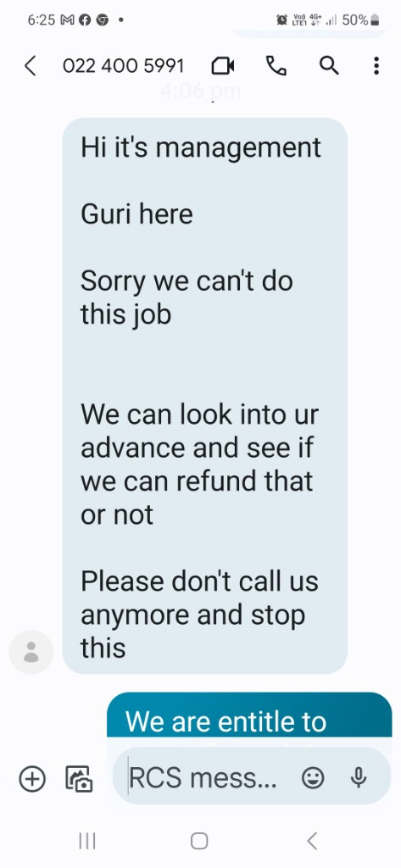
Task: Tap the system Back button at bottom
Action: pyautogui.click(x=312, y=841)
